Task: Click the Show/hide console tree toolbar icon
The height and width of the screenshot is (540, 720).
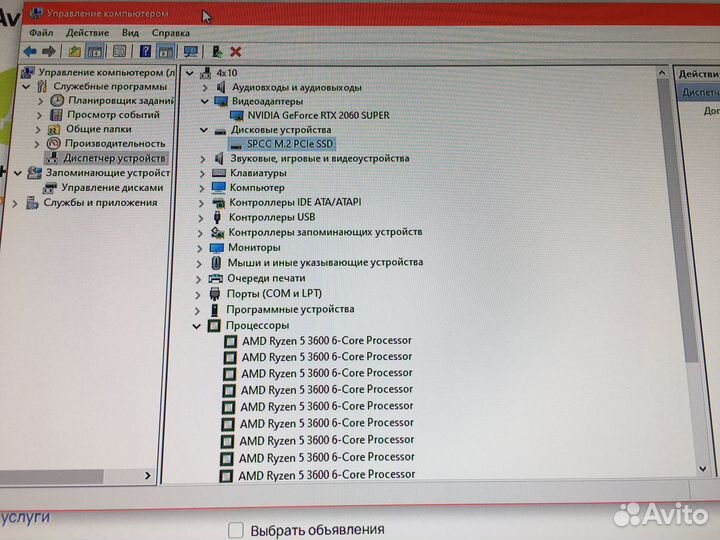Action: point(95,51)
